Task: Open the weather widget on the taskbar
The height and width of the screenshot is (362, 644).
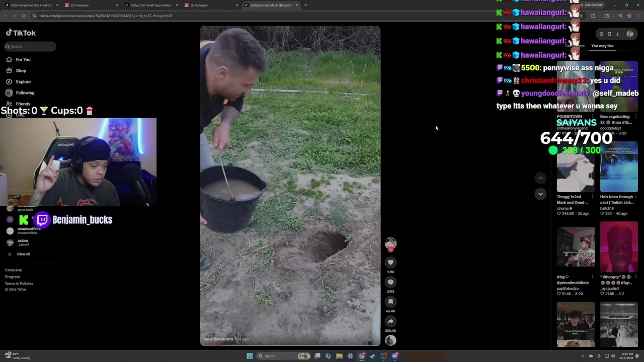Action: tap(18, 356)
